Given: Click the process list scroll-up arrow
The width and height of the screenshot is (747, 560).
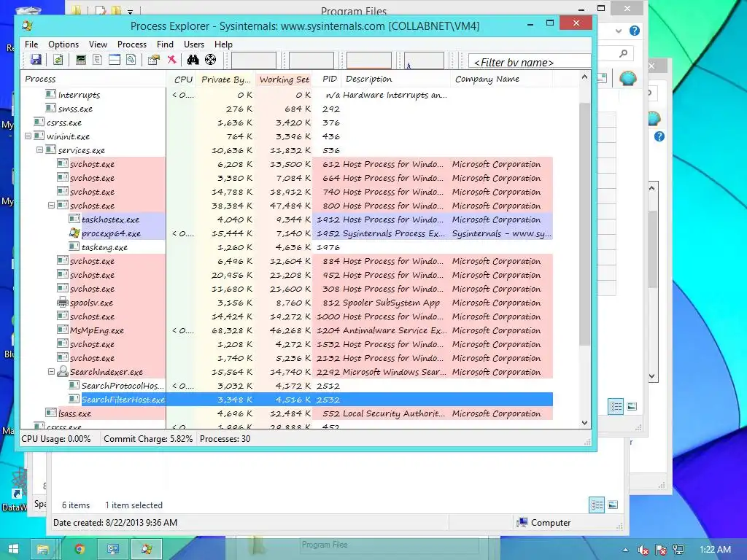Looking at the screenshot, I should coord(584,77).
